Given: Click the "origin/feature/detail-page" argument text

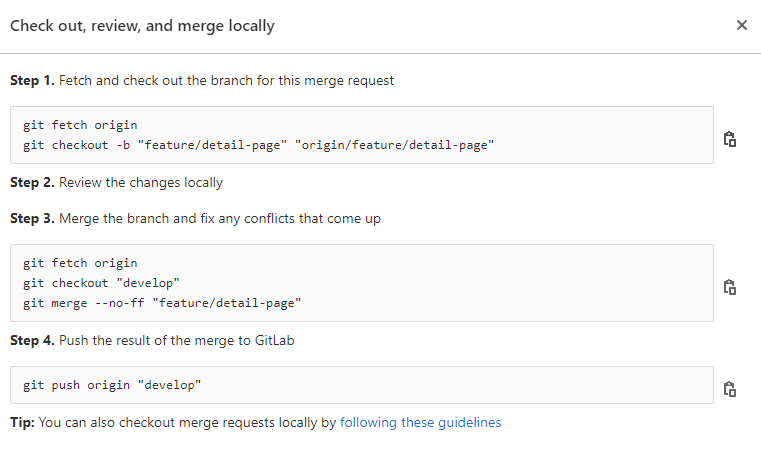Looking at the screenshot, I should point(395,145).
